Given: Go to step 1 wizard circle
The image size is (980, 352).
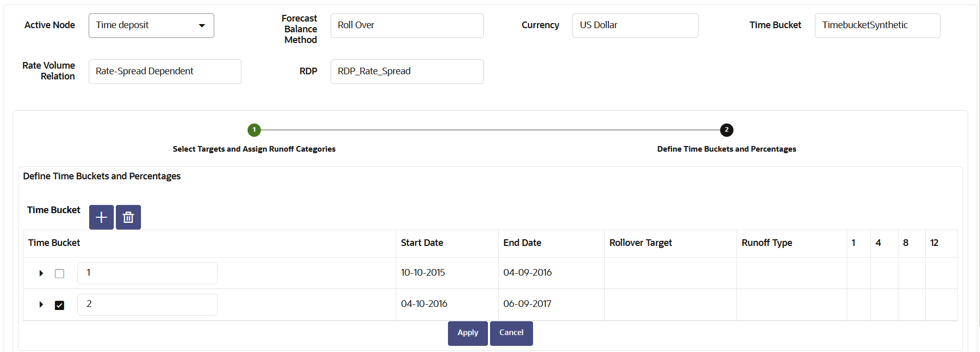Looking at the screenshot, I should [x=254, y=130].
